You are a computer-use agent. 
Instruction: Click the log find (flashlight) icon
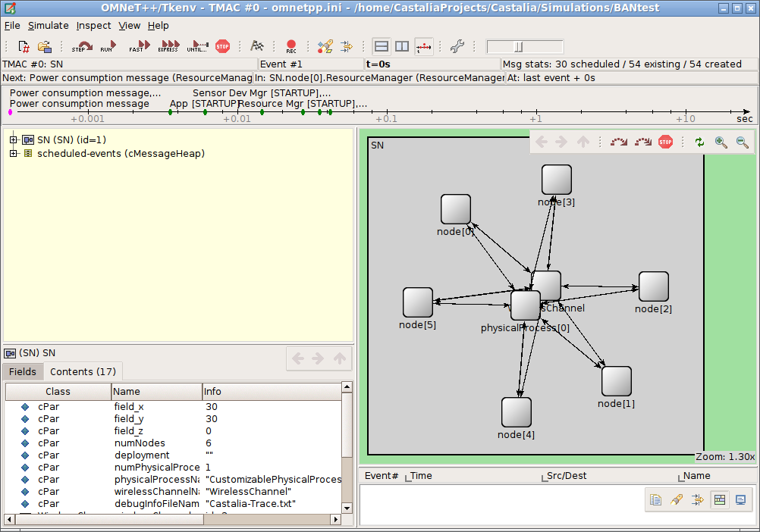[x=677, y=499]
